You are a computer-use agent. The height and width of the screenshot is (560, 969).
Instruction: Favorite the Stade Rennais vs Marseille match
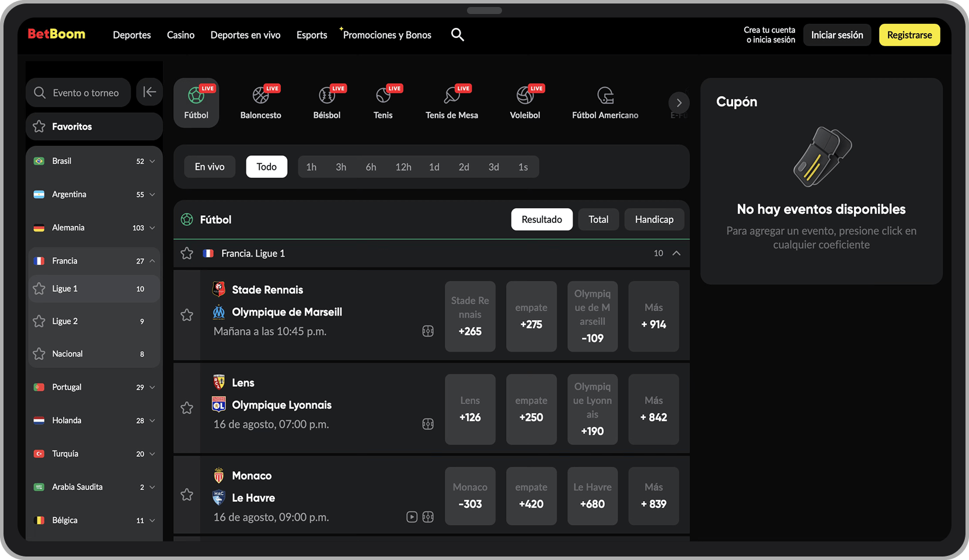(187, 315)
